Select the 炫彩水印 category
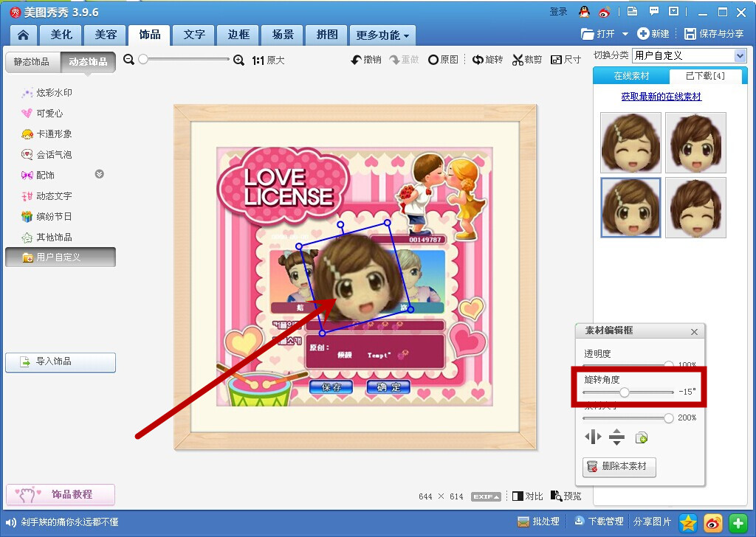This screenshot has width=756, height=537. click(x=47, y=92)
